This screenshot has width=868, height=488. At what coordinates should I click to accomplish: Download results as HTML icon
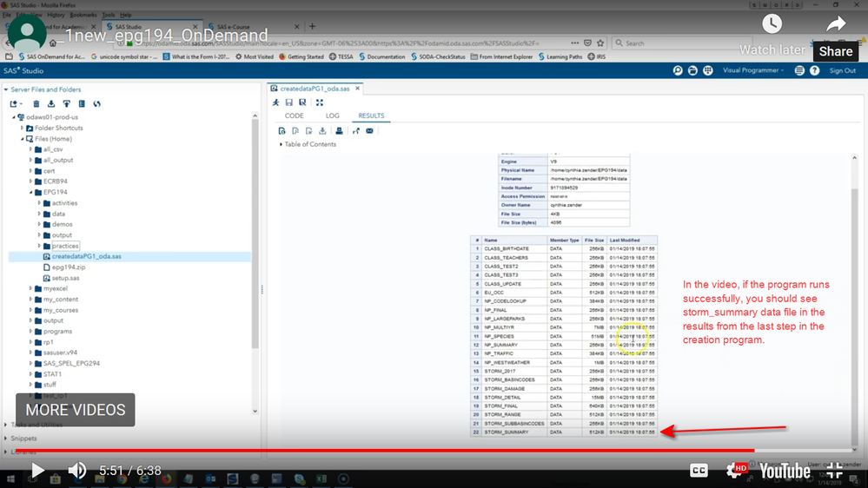(282, 131)
